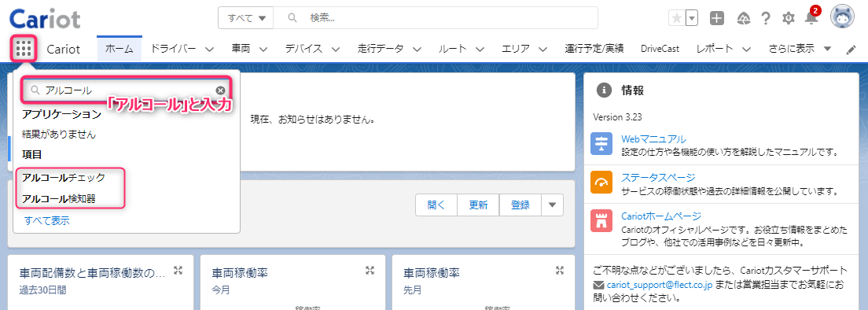The height and width of the screenshot is (310, 868).
Task: Open the App Launcher grid icon
Action: point(23,50)
